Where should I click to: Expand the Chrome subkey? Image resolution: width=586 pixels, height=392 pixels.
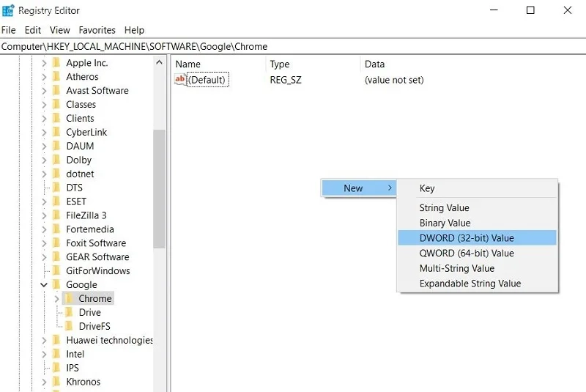click(x=57, y=298)
